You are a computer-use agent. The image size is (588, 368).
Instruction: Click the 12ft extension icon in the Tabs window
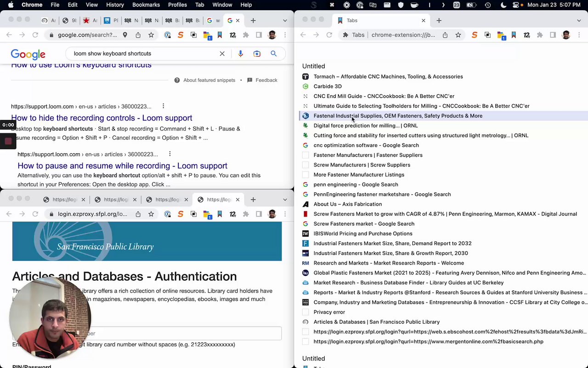click(526, 35)
